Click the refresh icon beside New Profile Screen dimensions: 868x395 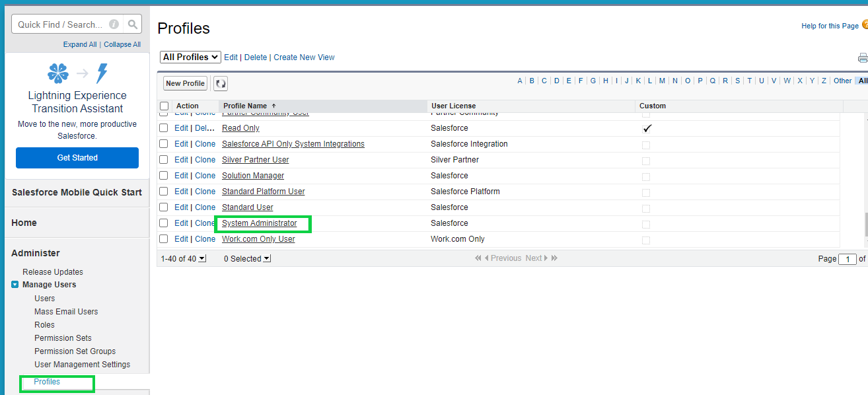click(x=221, y=83)
